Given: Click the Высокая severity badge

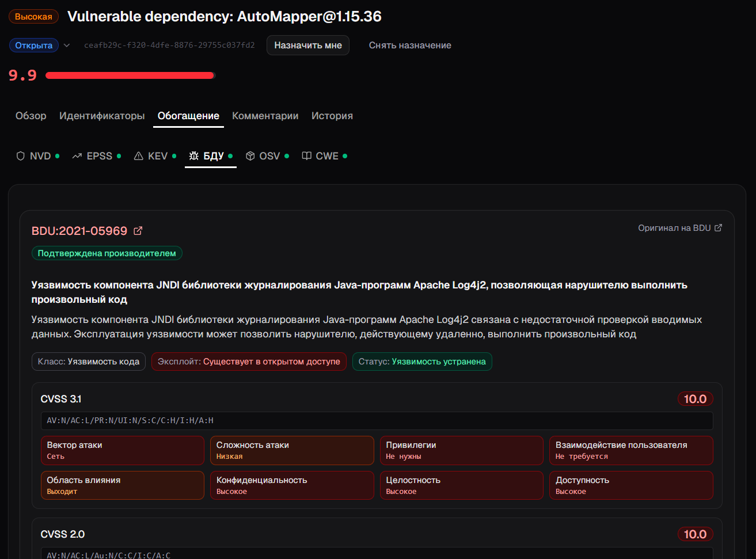Looking at the screenshot, I should [x=33, y=17].
